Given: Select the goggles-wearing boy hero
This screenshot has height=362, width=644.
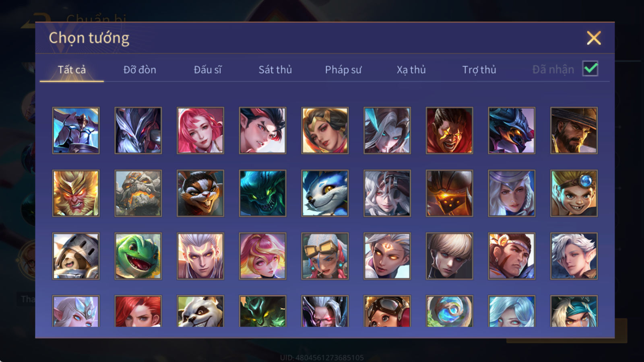Looking at the screenshot, I should 574,193.
